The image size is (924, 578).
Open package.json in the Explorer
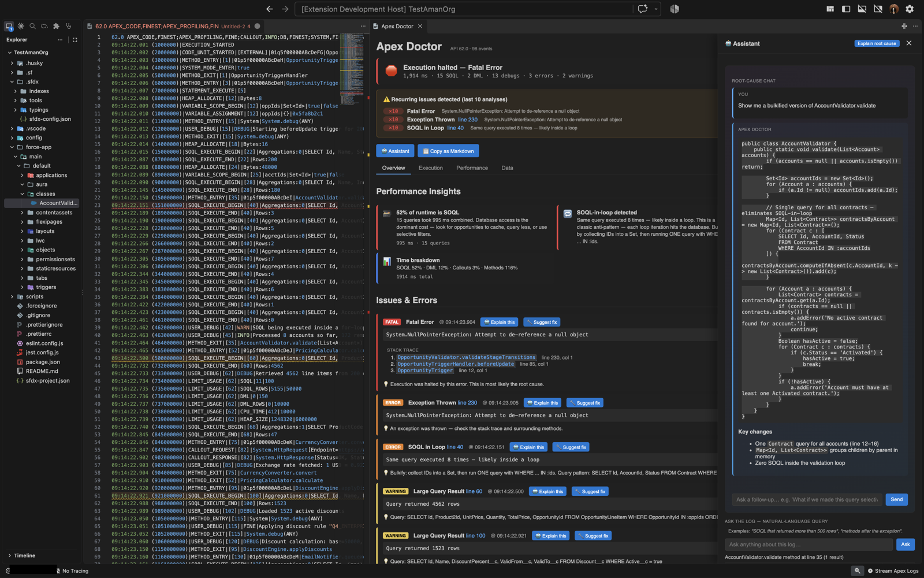(x=43, y=362)
